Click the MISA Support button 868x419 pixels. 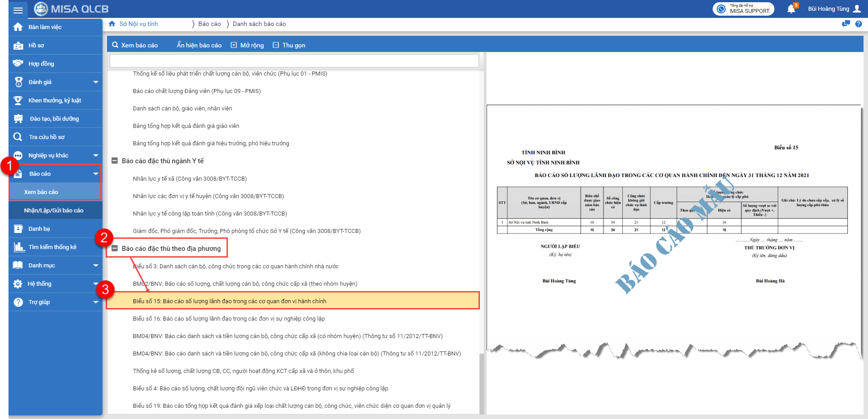coord(744,9)
